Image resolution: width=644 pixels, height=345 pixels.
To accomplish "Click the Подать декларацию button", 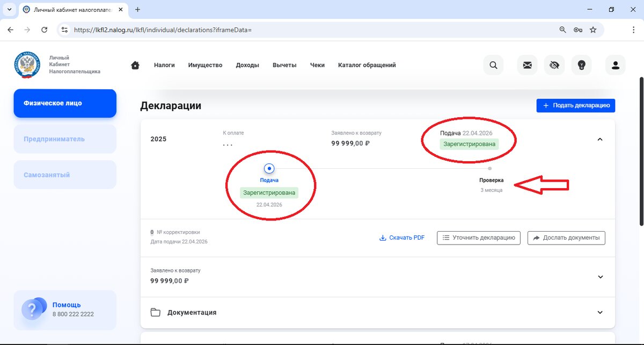I will tap(575, 105).
